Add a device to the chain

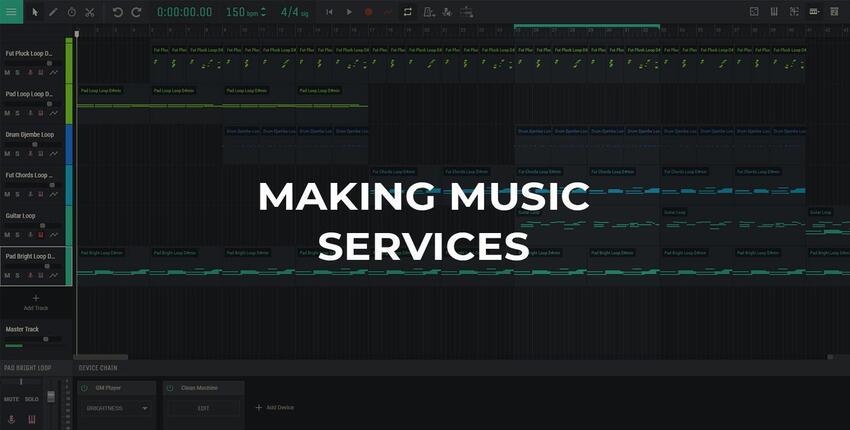pos(275,408)
